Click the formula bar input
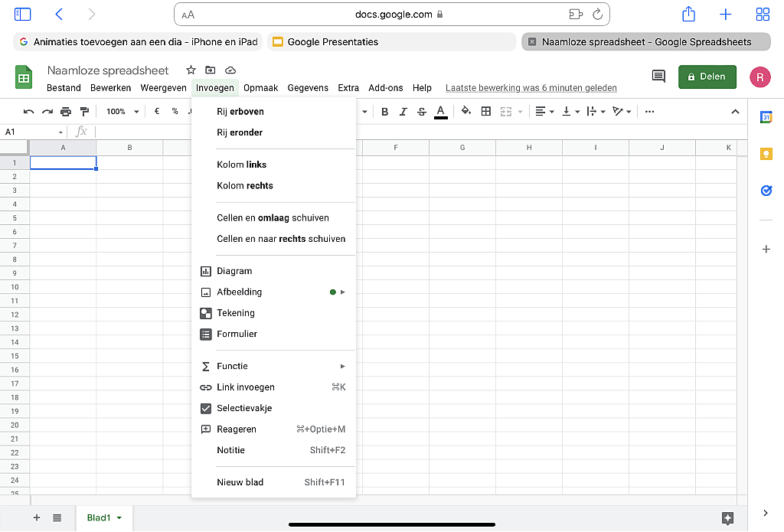 (x=420, y=132)
